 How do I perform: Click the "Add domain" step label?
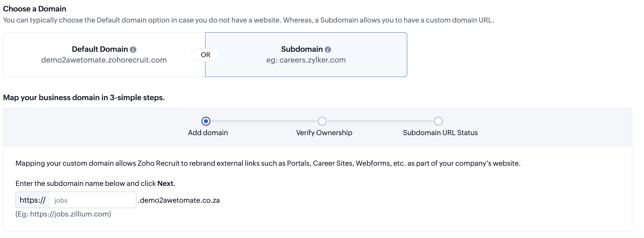(x=208, y=133)
